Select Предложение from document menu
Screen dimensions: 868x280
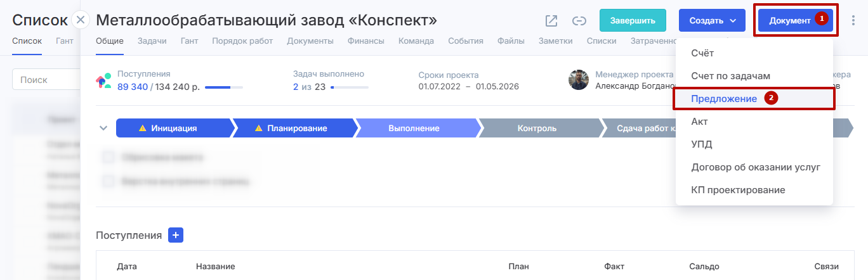[x=724, y=99]
